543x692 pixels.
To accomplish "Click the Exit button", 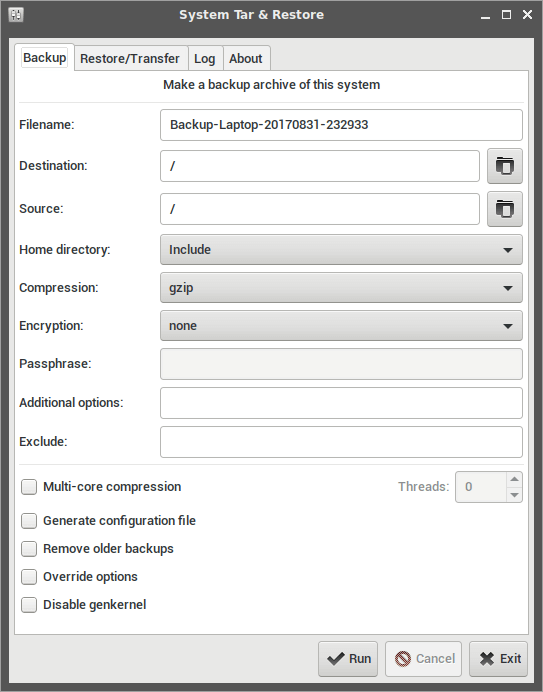I will coord(498,659).
